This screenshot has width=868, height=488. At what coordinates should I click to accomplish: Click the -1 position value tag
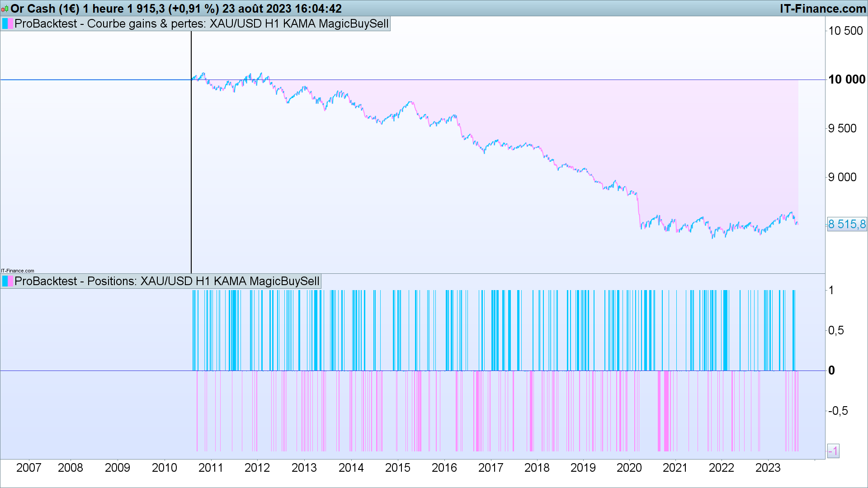tap(833, 450)
